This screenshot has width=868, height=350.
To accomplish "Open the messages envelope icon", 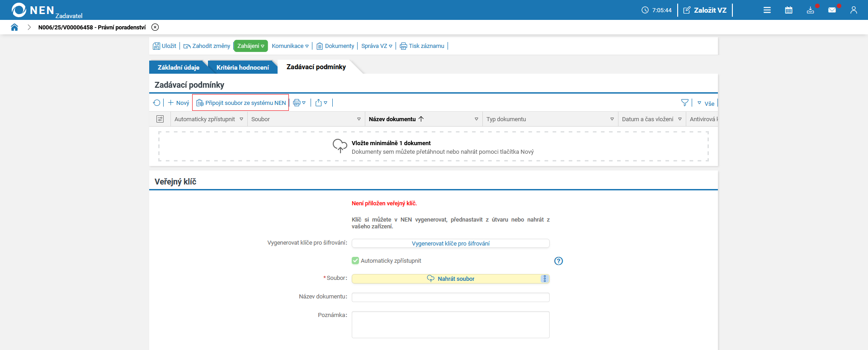I will pyautogui.click(x=832, y=10).
